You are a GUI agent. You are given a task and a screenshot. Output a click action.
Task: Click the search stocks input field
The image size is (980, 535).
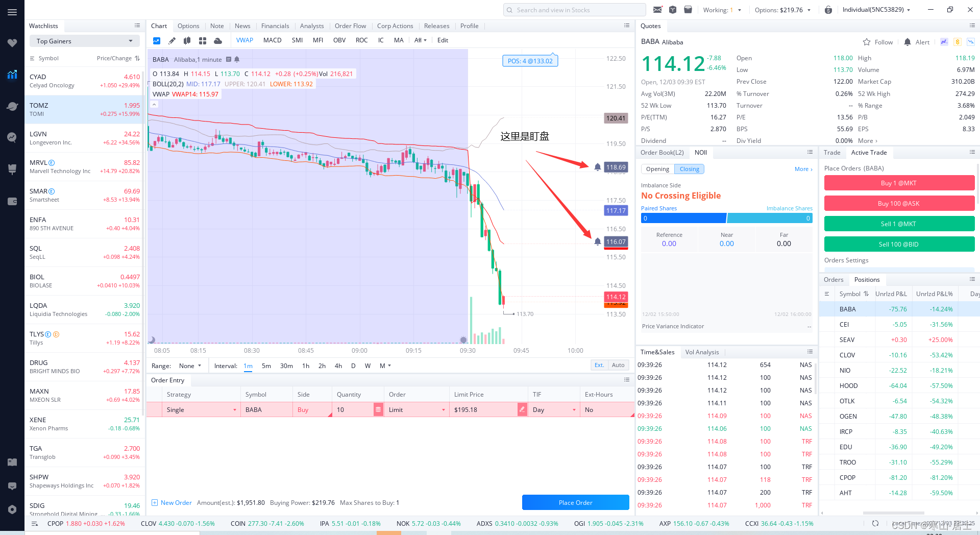pos(575,10)
